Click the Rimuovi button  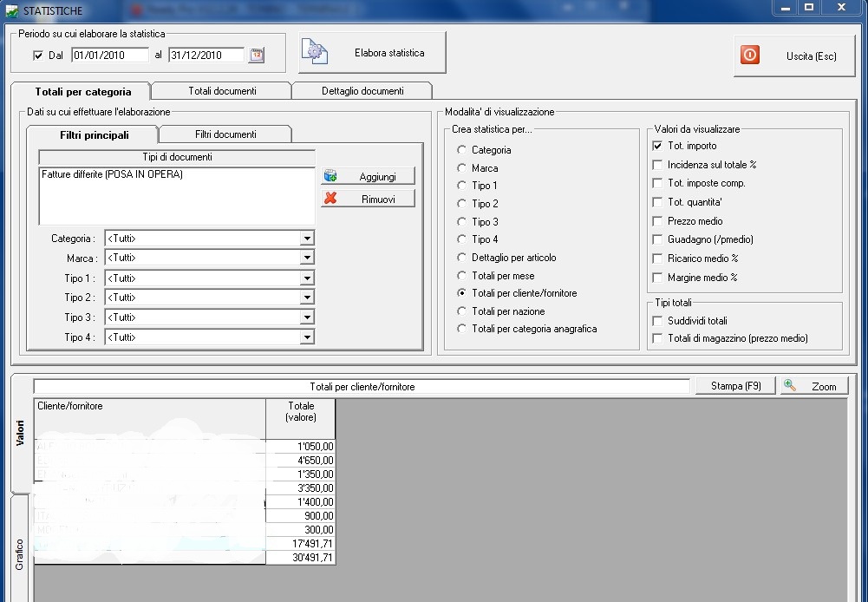pyautogui.click(x=368, y=199)
